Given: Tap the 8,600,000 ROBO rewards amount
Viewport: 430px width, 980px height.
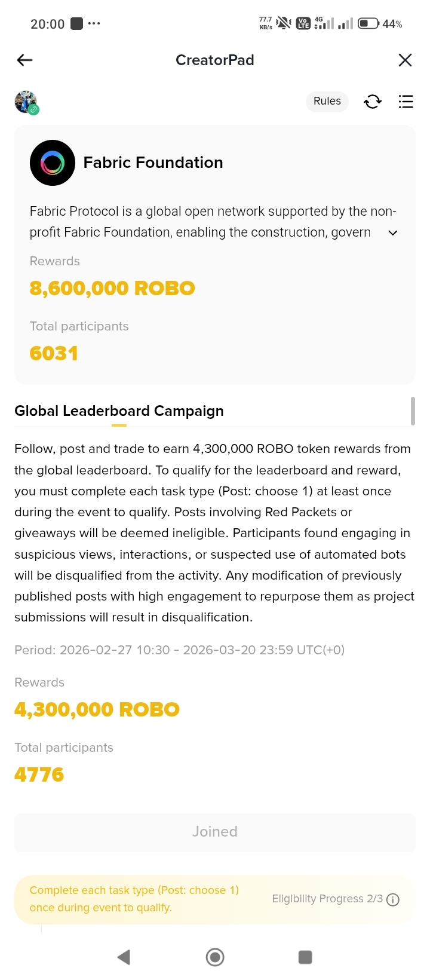Looking at the screenshot, I should point(112,288).
